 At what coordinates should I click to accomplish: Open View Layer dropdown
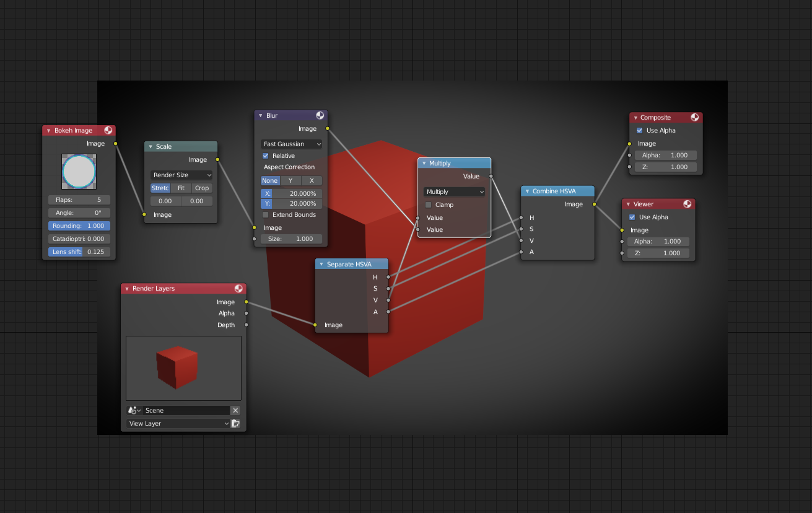coord(178,423)
